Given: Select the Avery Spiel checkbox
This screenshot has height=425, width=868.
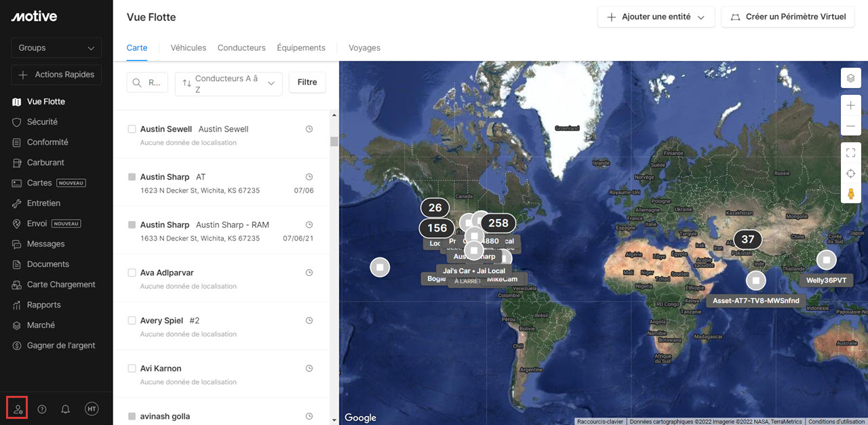Looking at the screenshot, I should (132, 321).
